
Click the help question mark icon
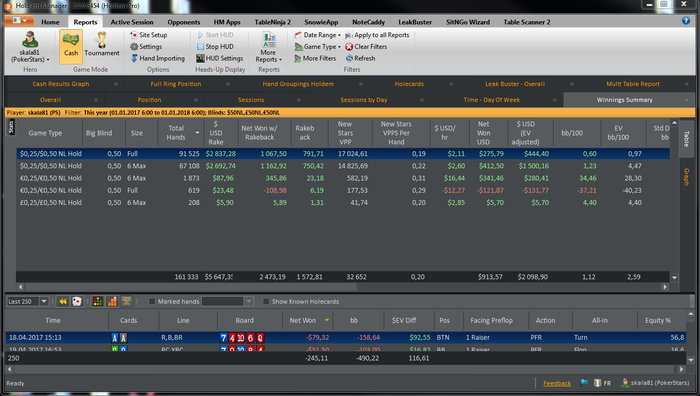pos(686,21)
